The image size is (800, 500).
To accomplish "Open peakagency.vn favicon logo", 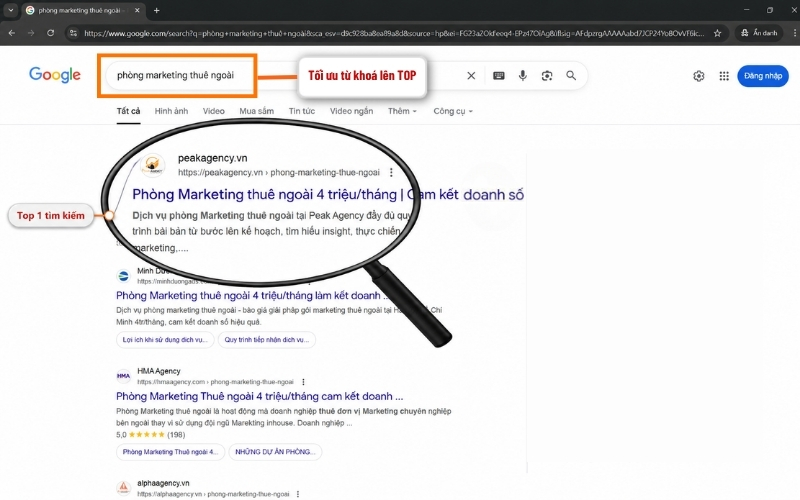I will 152,165.
